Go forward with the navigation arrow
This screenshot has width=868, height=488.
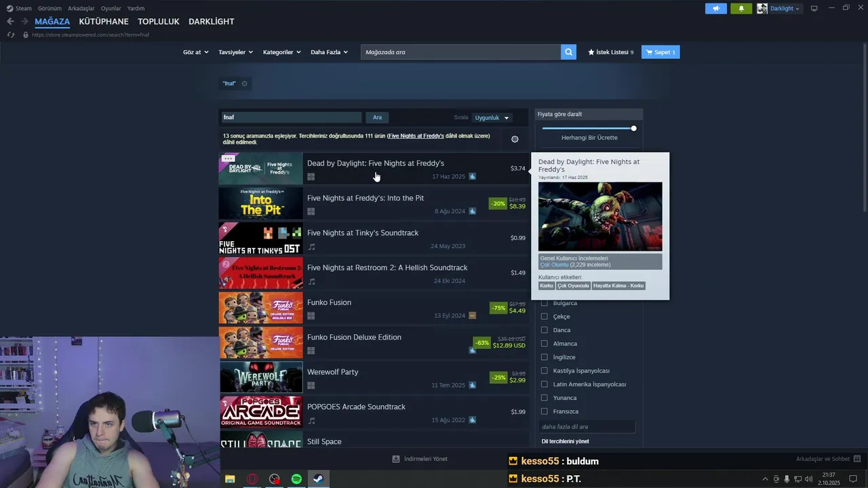point(24,22)
